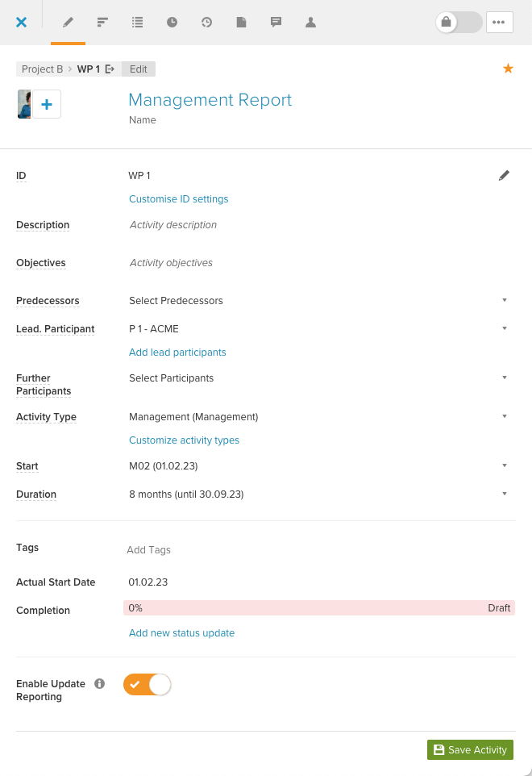Open the three-dots more menu
Viewport: 532px width, 776px height.
(x=500, y=23)
